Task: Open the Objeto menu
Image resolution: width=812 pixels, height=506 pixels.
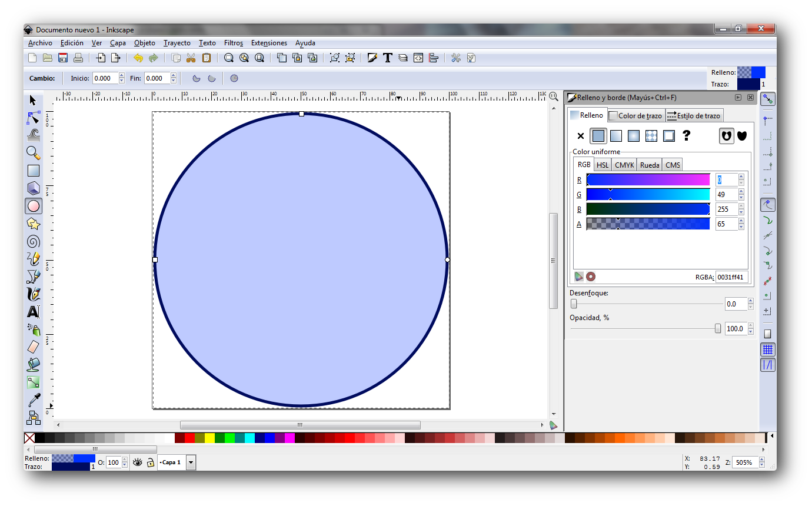Action: tap(145, 43)
